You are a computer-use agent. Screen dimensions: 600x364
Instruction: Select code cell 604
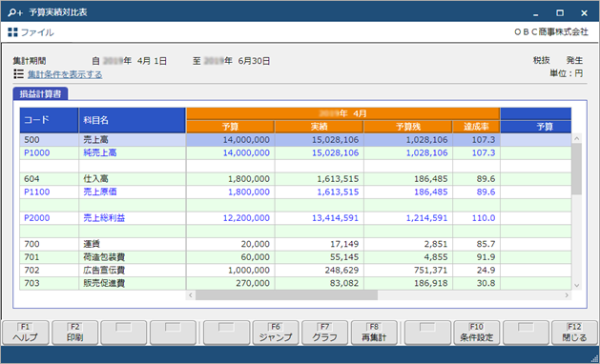click(x=49, y=179)
